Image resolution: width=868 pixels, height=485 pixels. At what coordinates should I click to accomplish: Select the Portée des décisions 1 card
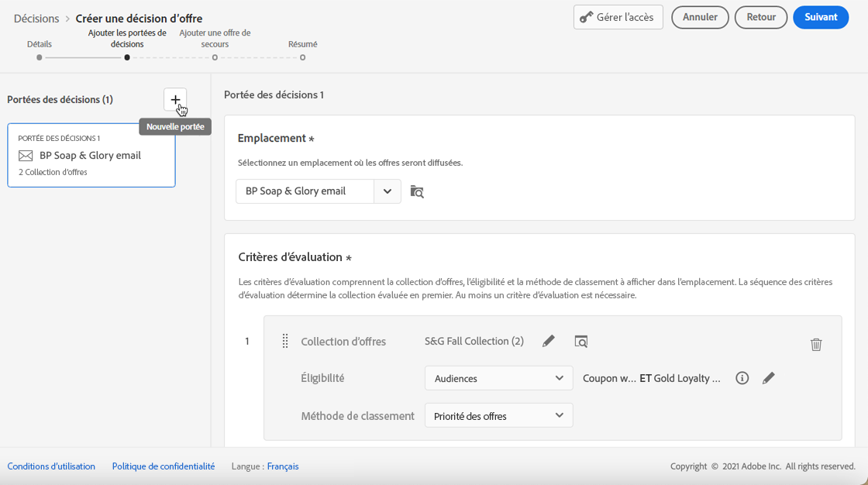coord(91,155)
